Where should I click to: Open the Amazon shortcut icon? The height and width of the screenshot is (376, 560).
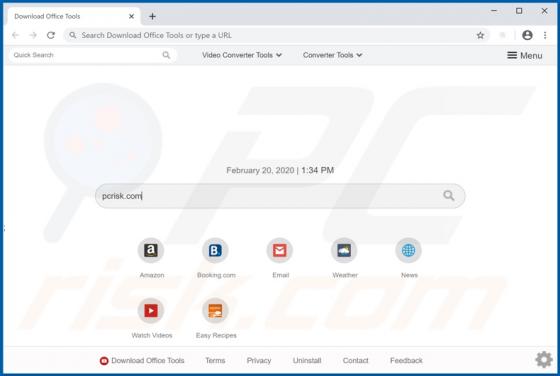click(151, 250)
